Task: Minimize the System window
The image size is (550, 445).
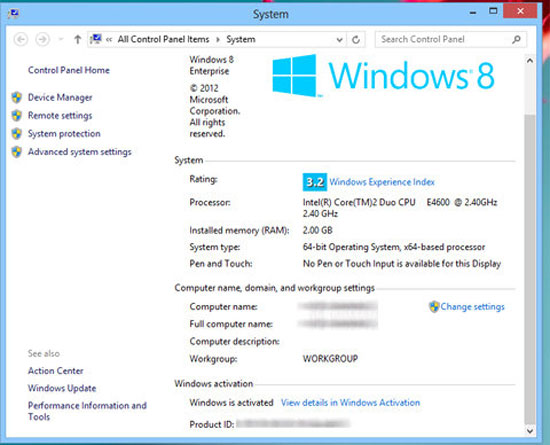Action: click(x=473, y=13)
